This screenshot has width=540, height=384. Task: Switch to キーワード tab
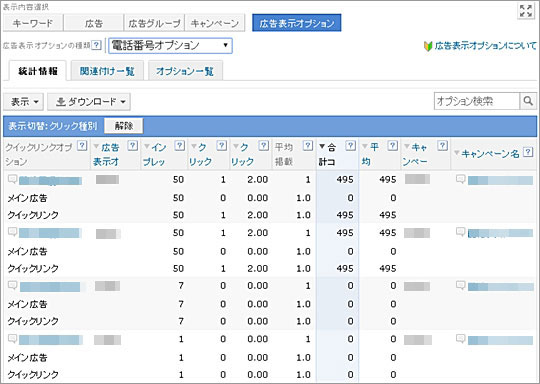pyautogui.click(x=33, y=23)
